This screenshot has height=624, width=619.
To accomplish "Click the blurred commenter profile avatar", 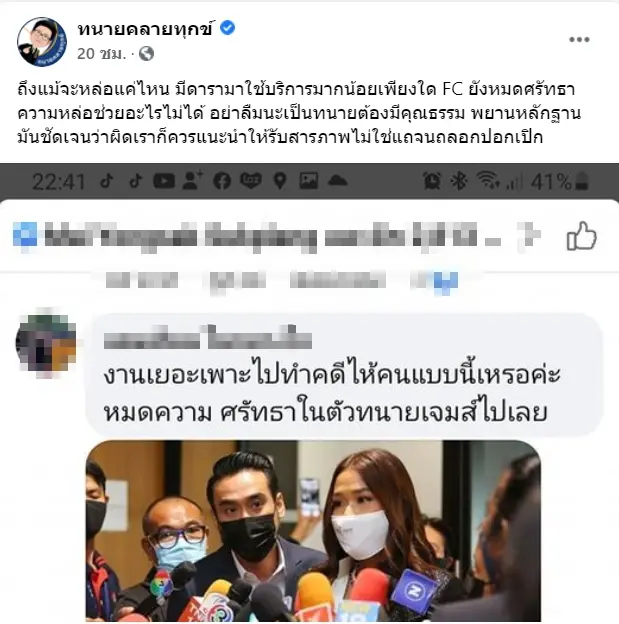I will (45, 343).
